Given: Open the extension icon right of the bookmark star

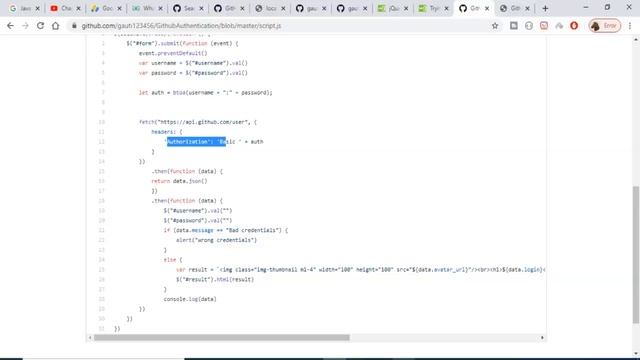Looking at the screenshot, I should [513, 26].
